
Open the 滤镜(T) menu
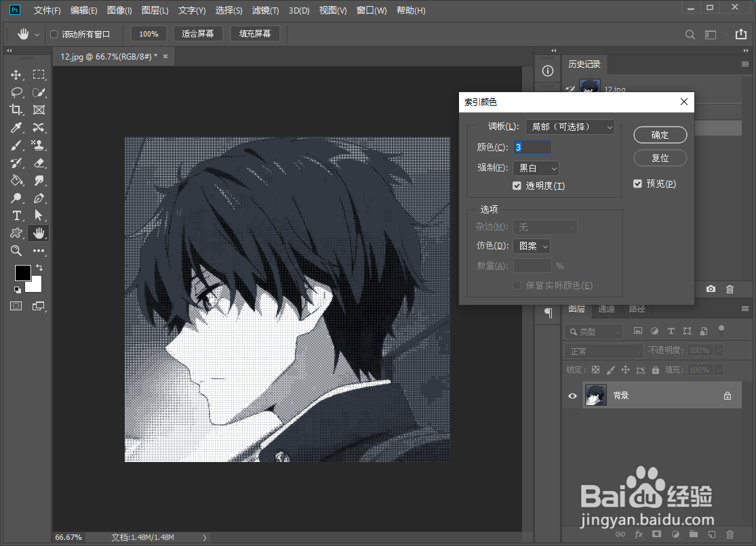[x=265, y=10]
